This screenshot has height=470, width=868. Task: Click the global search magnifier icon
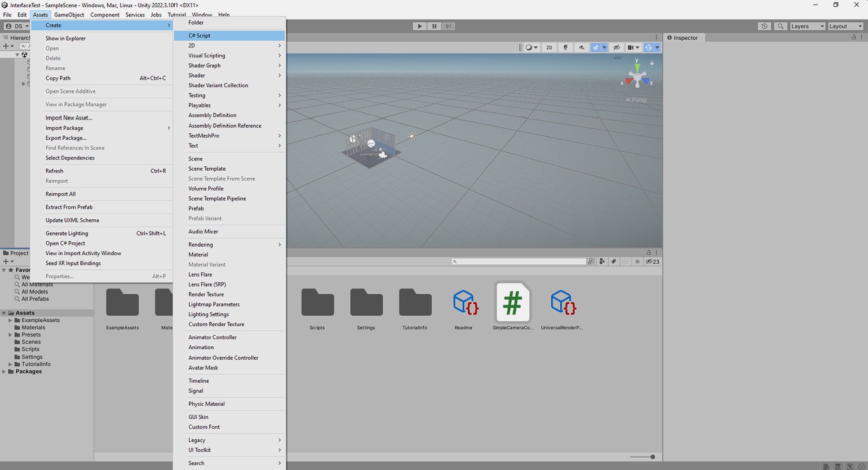point(780,26)
